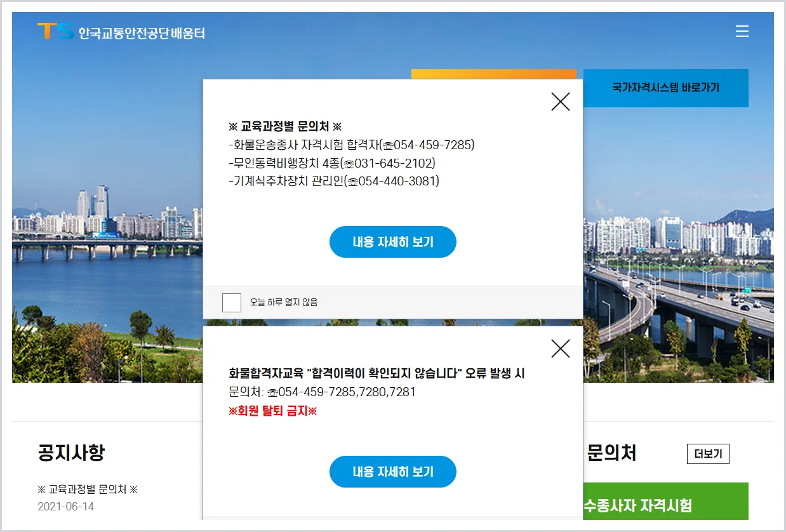Screen dimensions: 786x532
Task: Click 기계식주차장치 관리인 phone line
Action: [x=334, y=181]
